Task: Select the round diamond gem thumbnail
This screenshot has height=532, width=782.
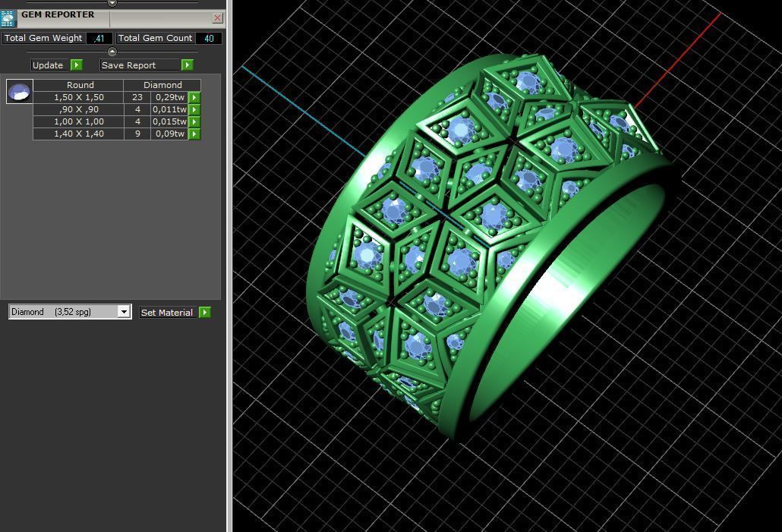Action: [x=20, y=91]
